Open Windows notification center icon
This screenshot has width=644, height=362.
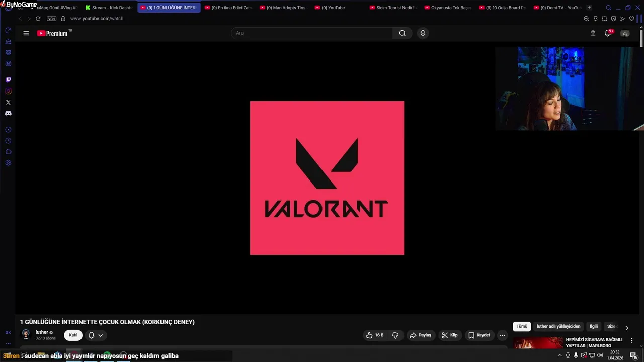pos(633,355)
